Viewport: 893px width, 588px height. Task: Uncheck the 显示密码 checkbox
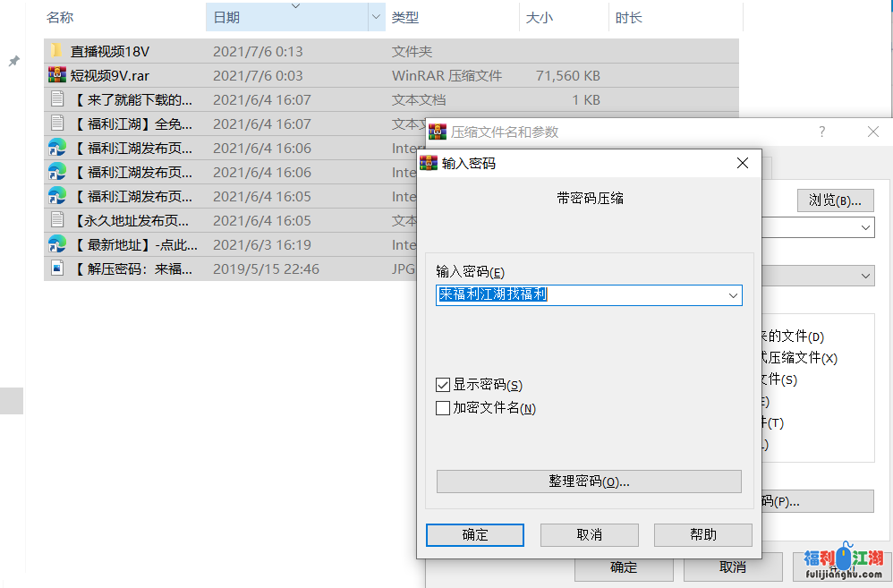point(442,385)
